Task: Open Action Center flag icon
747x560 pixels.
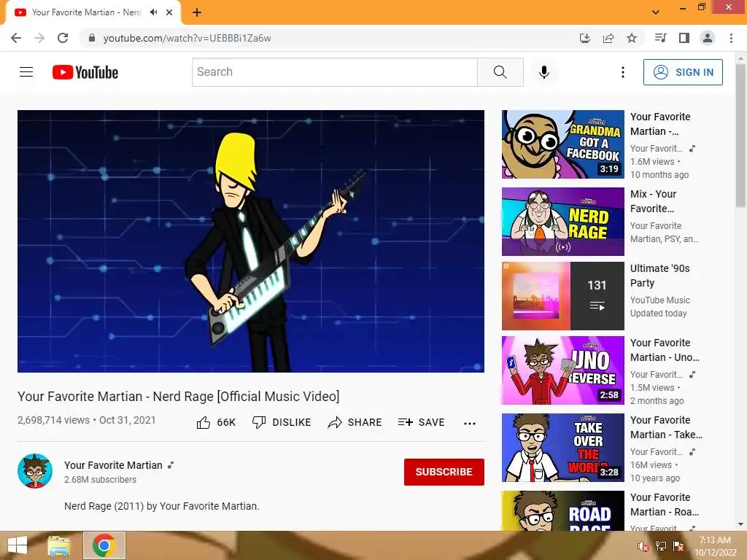Action: 678,546
